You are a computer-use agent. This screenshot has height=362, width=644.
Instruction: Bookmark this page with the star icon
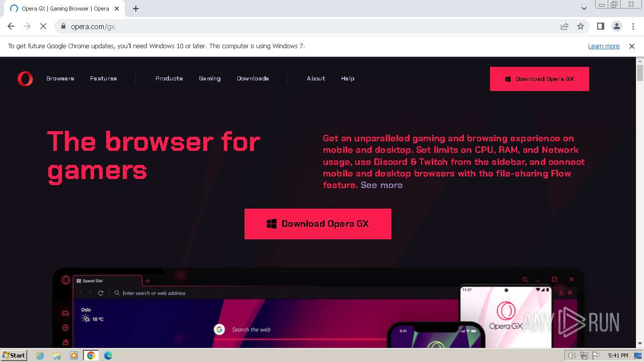coord(581,27)
